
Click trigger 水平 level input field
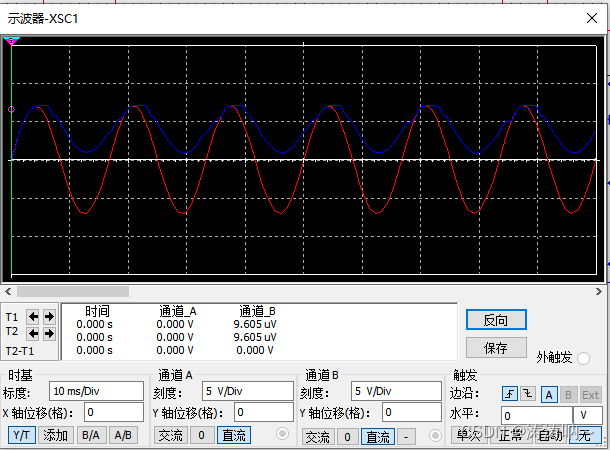tap(537, 415)
